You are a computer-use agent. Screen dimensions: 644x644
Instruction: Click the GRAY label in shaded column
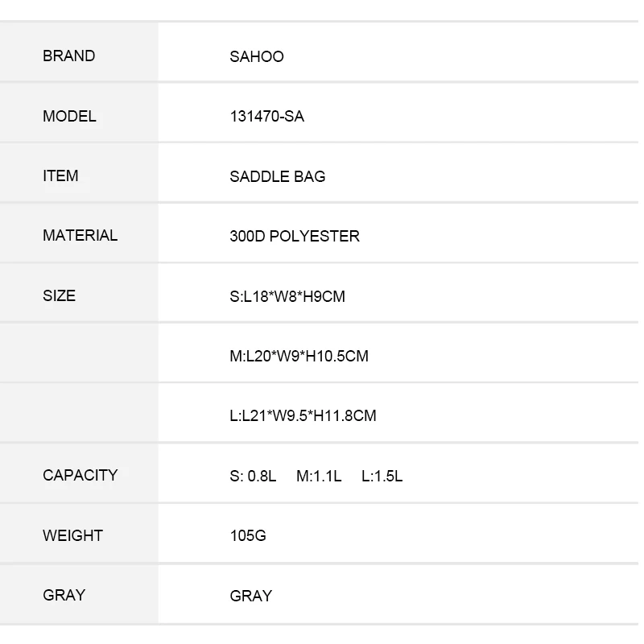click(x=64, y=596)
